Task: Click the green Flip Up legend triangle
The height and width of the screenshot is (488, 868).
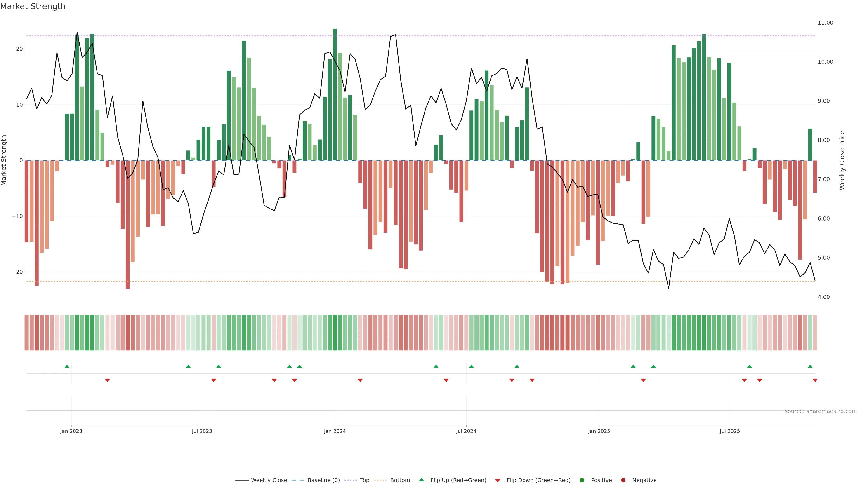Action: click(x=421, y=480)
